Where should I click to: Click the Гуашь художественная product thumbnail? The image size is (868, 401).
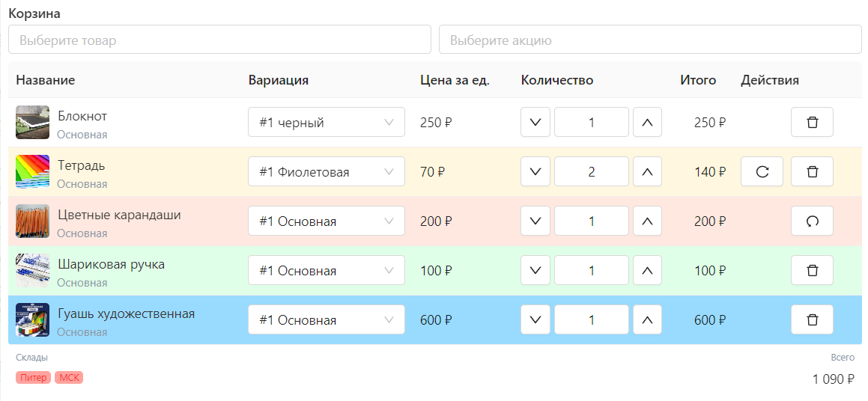click(33, 319)
